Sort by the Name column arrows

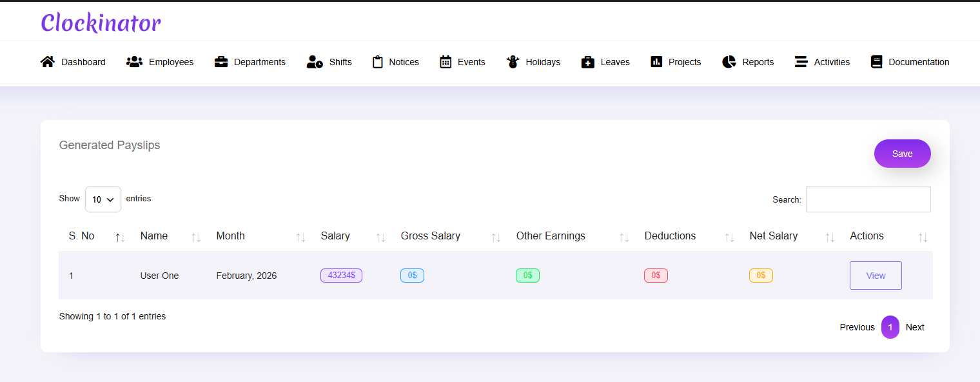(x=196, y=237)
